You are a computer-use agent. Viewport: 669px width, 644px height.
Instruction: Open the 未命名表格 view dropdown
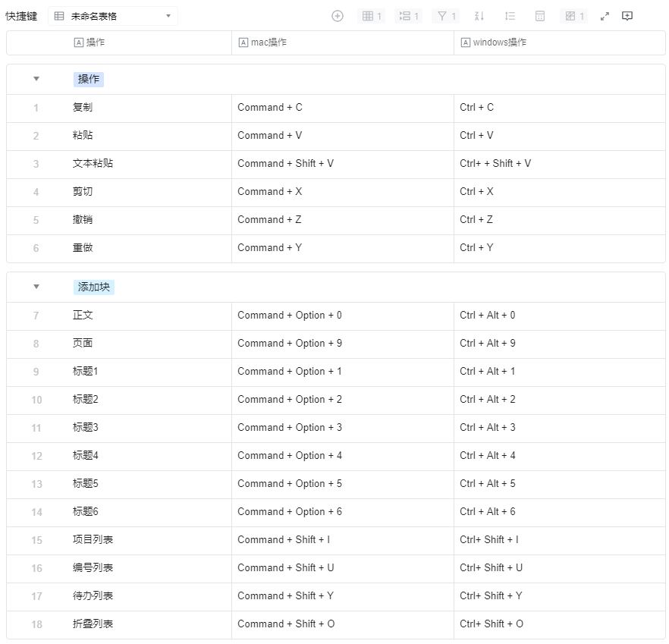click(x=113, y=16)
